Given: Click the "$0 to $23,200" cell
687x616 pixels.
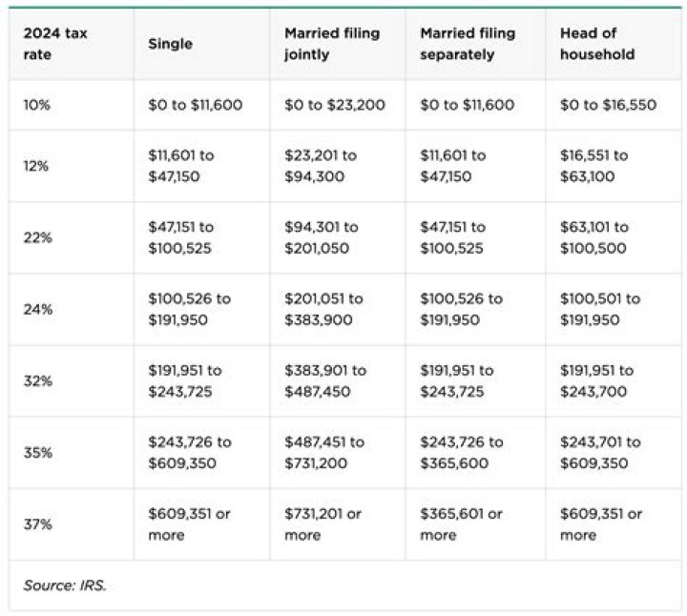Looking at the screenshot, I should tap(334, 105).
